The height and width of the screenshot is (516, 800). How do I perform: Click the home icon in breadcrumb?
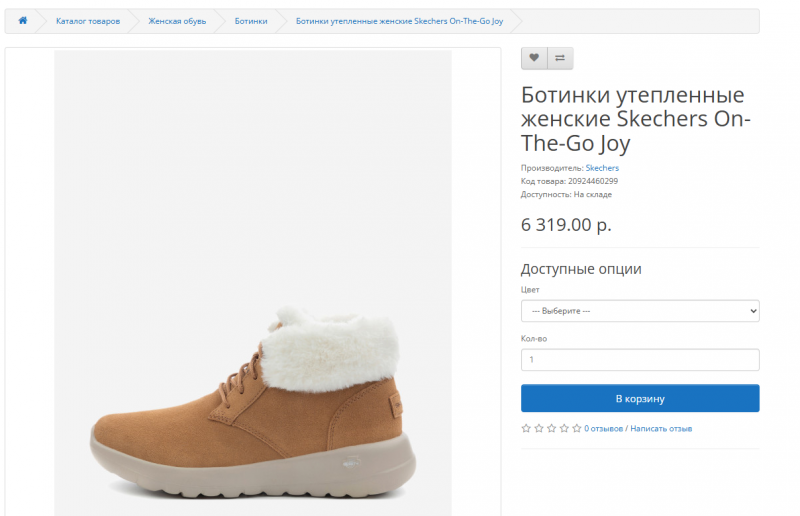[x=22, y=21]
